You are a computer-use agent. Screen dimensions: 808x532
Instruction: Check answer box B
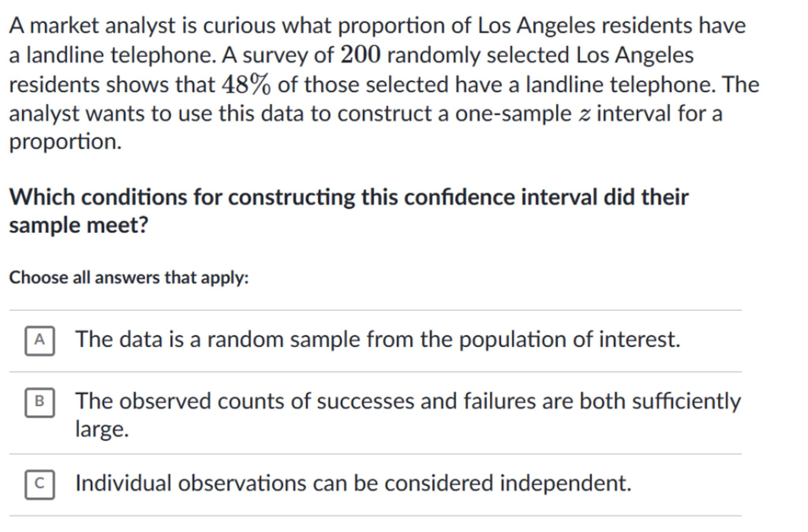(x=39, y=402)
